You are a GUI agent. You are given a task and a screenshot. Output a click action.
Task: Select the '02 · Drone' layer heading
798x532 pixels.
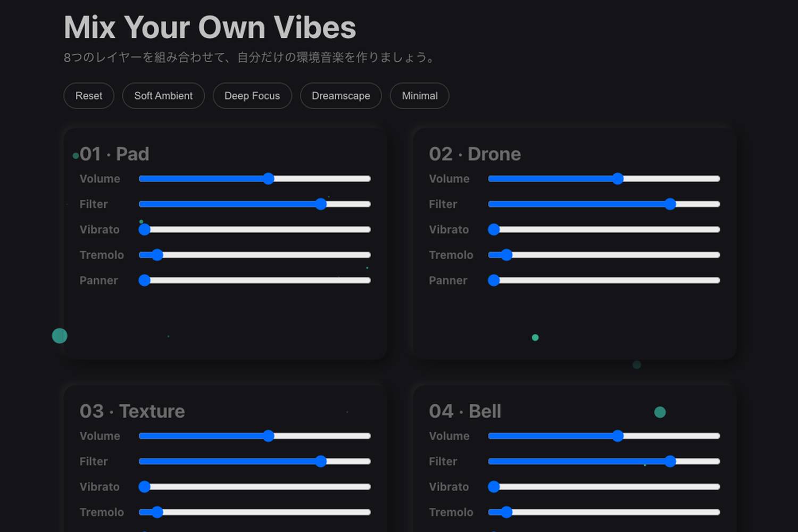(x=475, y=154)
